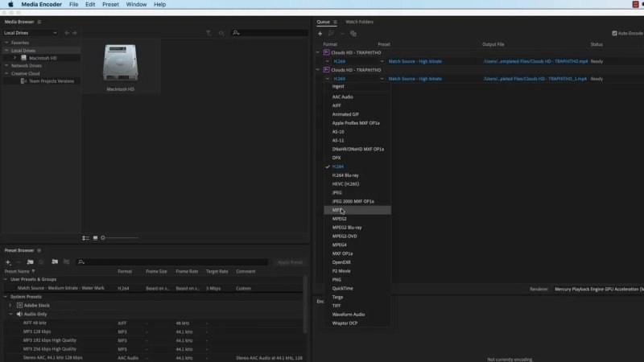The height and width of the screenshot is (362, 644).
Task: Collapse User Presets & Groups section
Action: pyautogui.click(x=6, y=279)
